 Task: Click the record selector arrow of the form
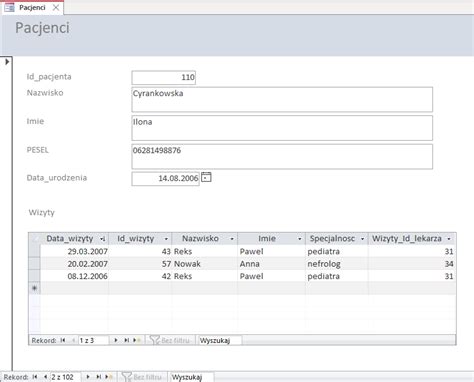point(7,62)
